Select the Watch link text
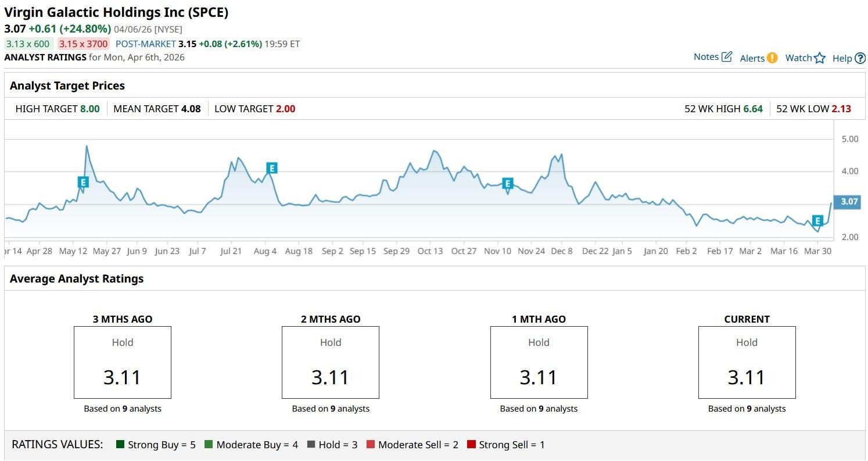The image size is (868, 461). tap(798, 58)
